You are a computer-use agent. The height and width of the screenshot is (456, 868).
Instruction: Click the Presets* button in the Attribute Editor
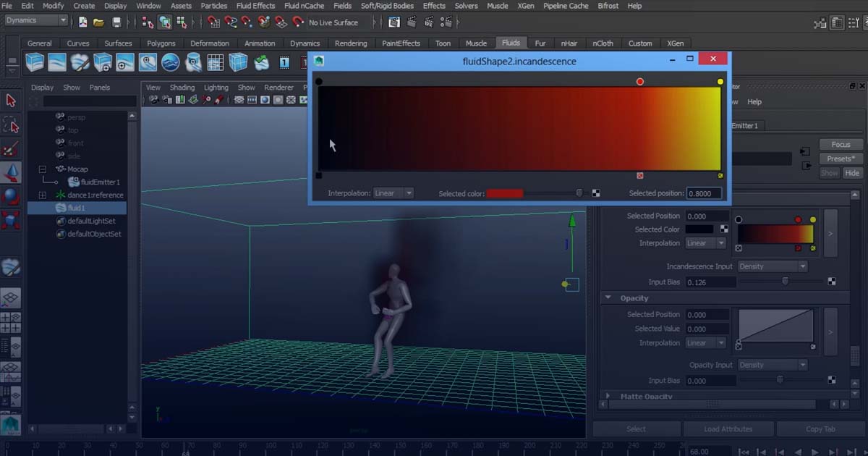840,158
